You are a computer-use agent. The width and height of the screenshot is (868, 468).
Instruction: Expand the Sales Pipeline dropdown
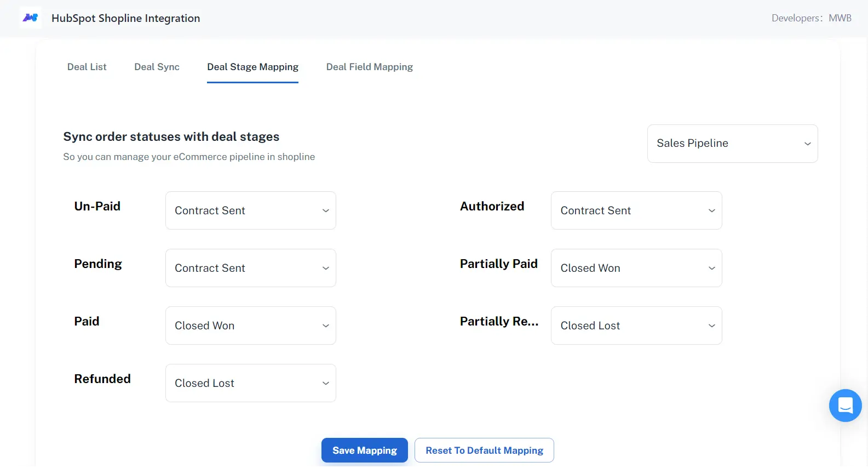[x=732, y=144]
